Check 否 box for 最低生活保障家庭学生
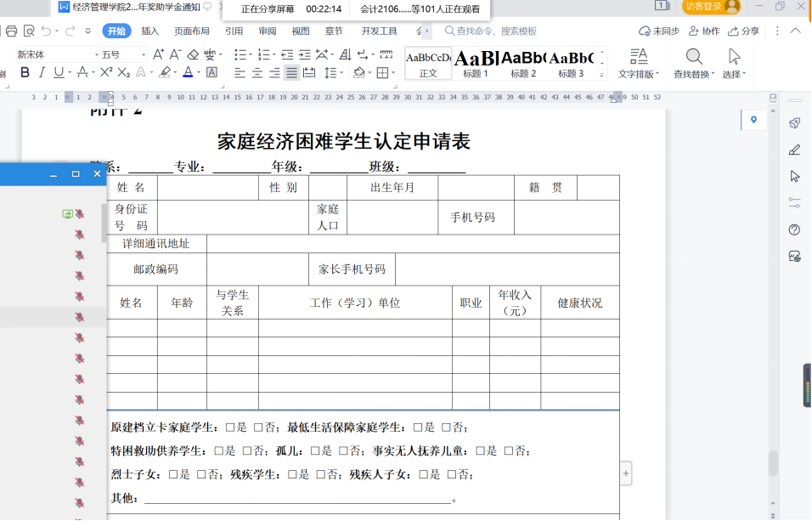This screenshot has height=521, width=812. pyautogui.click(x=446, y=428)
